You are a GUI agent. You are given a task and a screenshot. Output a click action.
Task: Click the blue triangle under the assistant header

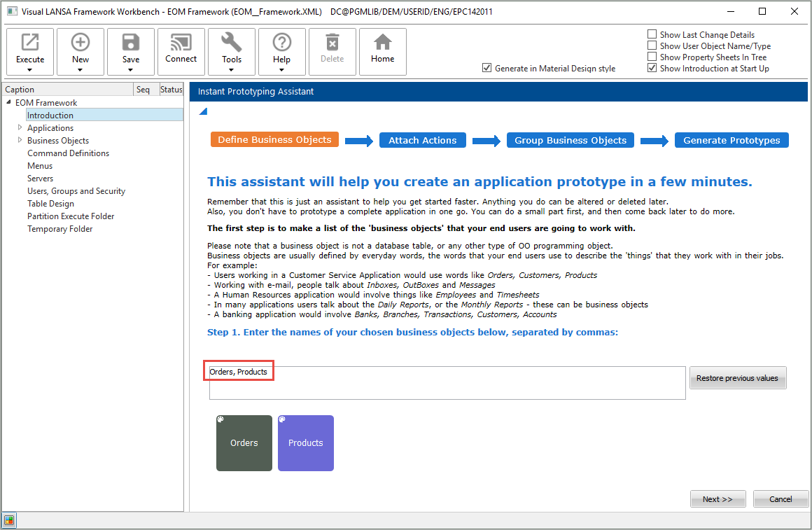pyautogui.click(x=203, y=111)
